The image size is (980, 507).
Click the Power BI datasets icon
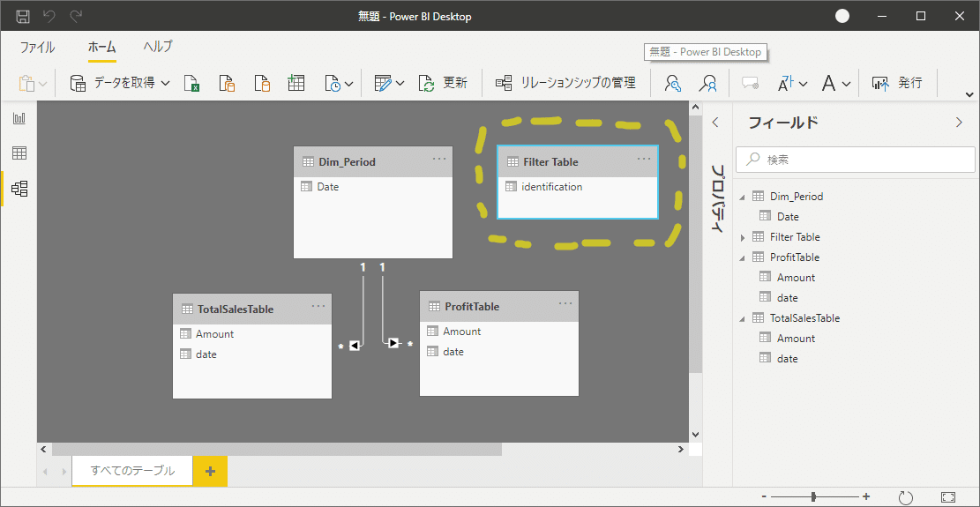pos(226,84)
